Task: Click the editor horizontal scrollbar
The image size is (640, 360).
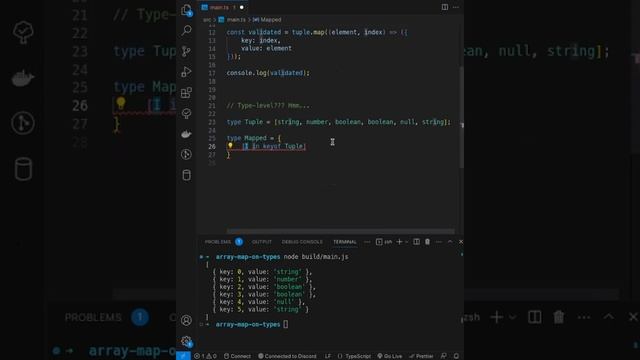Action: (x=340, y=231)
